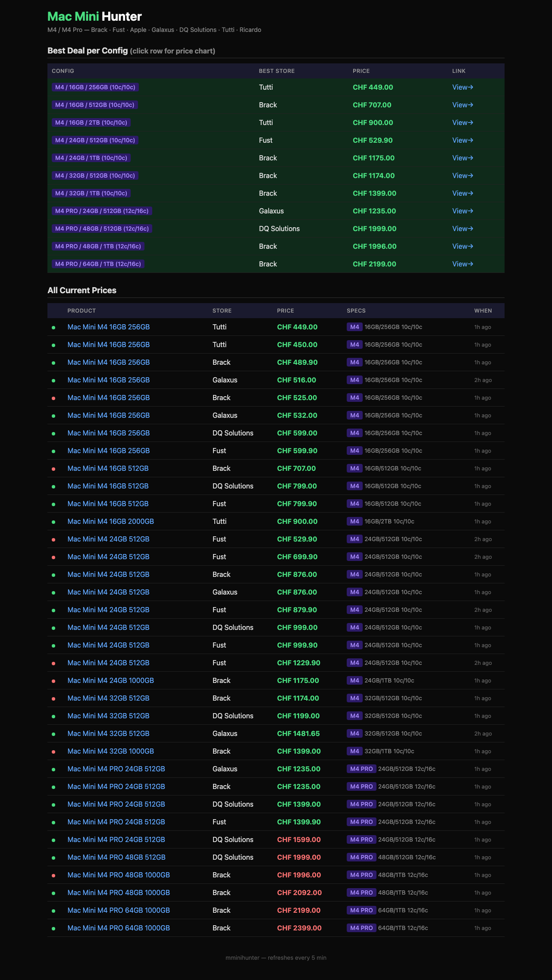Image resolution: width=552 pixels, height=980 pixels.
Task: Click the M4 / 32GB / 1TB config badge
Action: tap(91, 193)
